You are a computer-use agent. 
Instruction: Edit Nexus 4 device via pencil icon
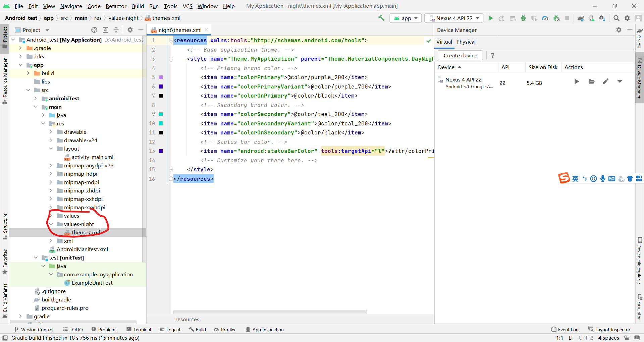[606, 81]
